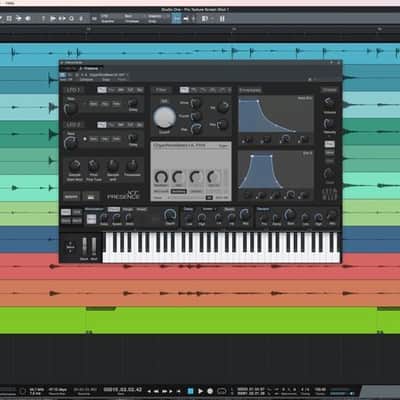This screenshot has width=400, height=400.
Task: Click the Record button in the transport
Action: pyautogui.click(x=210, y=391)
